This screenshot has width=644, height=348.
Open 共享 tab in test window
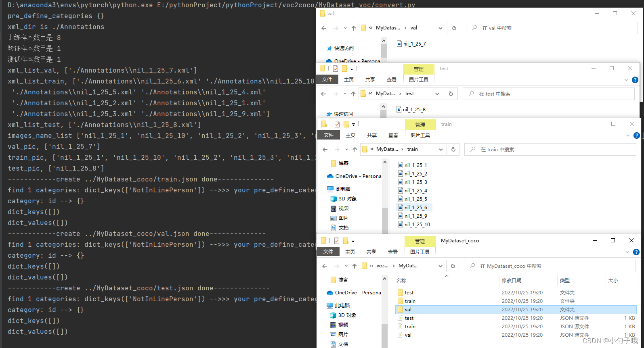click(x=370, y=80)
